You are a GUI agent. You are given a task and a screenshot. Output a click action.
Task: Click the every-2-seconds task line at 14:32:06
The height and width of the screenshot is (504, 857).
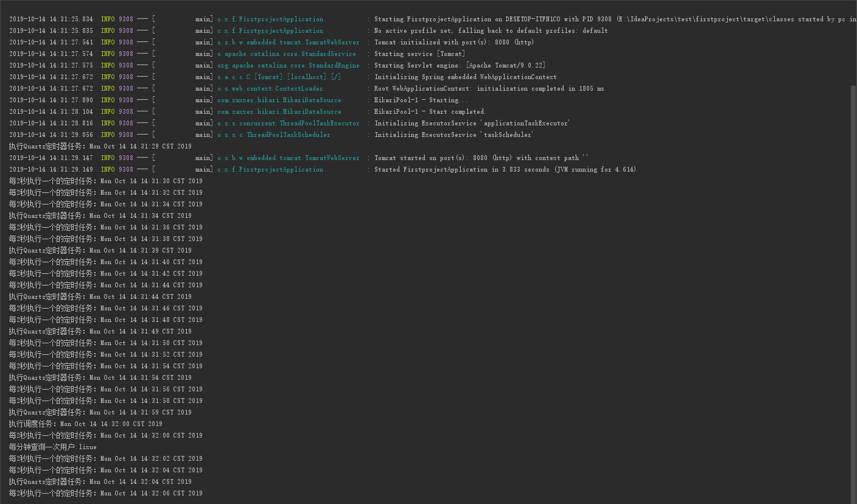106,494
